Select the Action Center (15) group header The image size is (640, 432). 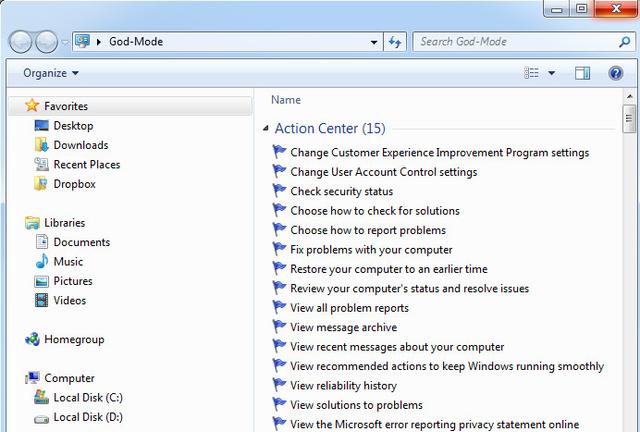330,129
